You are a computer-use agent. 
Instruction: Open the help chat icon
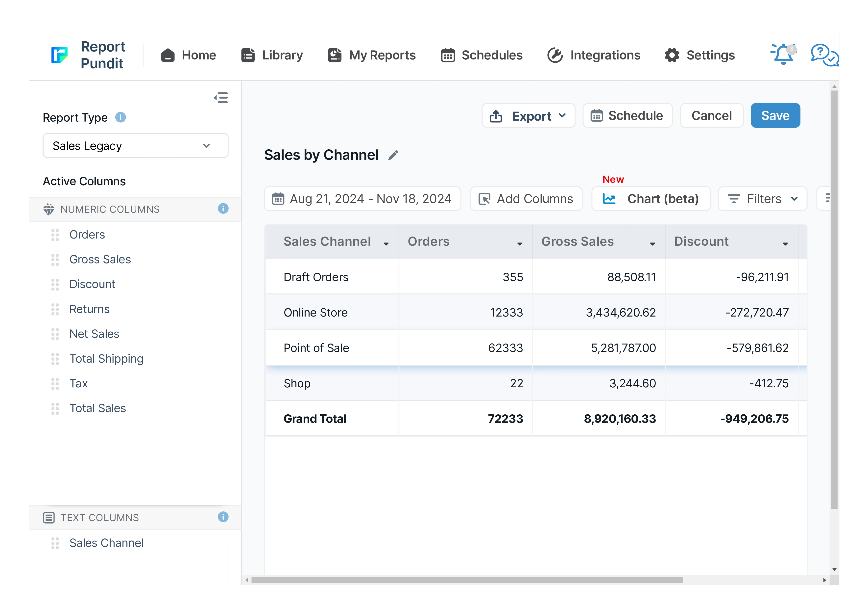(x=824, y=56)
